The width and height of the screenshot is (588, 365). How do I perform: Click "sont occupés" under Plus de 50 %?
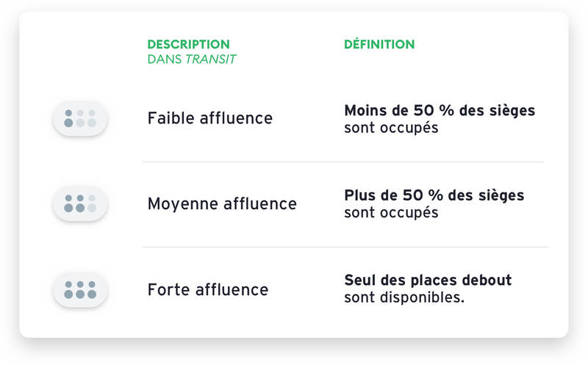tap(391, 213)
